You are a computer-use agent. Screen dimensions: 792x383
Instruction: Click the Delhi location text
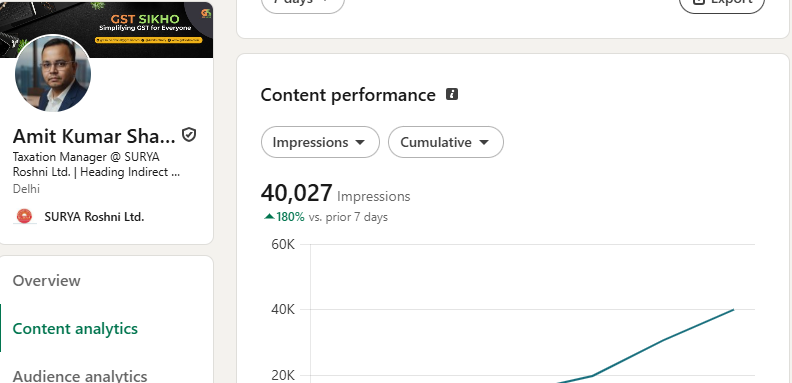click(x=26, y=188)
